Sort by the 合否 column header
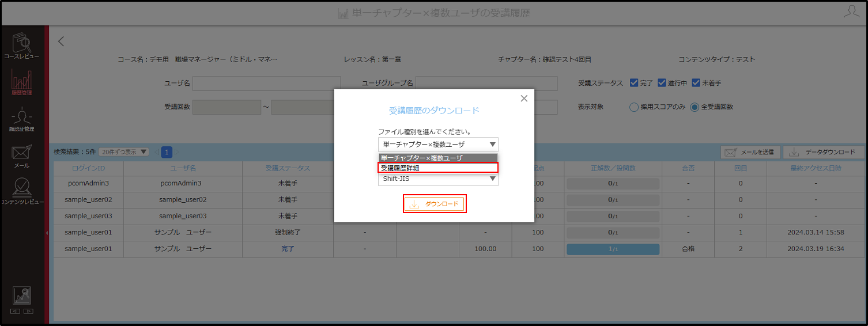 click(688, 168)
